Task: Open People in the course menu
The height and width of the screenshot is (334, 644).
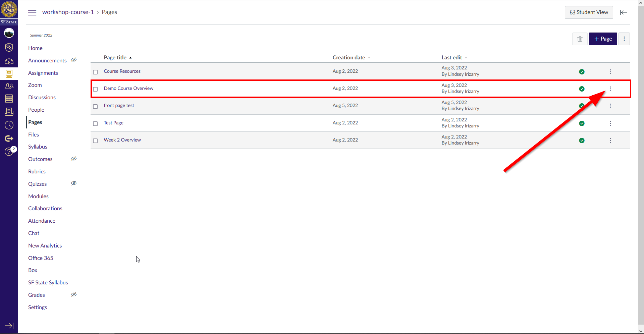Action: (36, 110)
